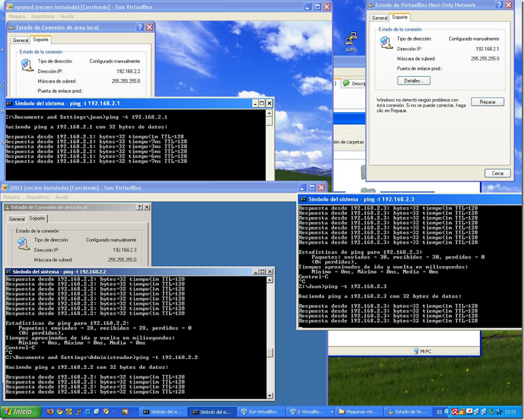This screenshot has height=420, width=524.
Task: Launch Chrome from the Quick Launch bar
Action: click(60, 411)
